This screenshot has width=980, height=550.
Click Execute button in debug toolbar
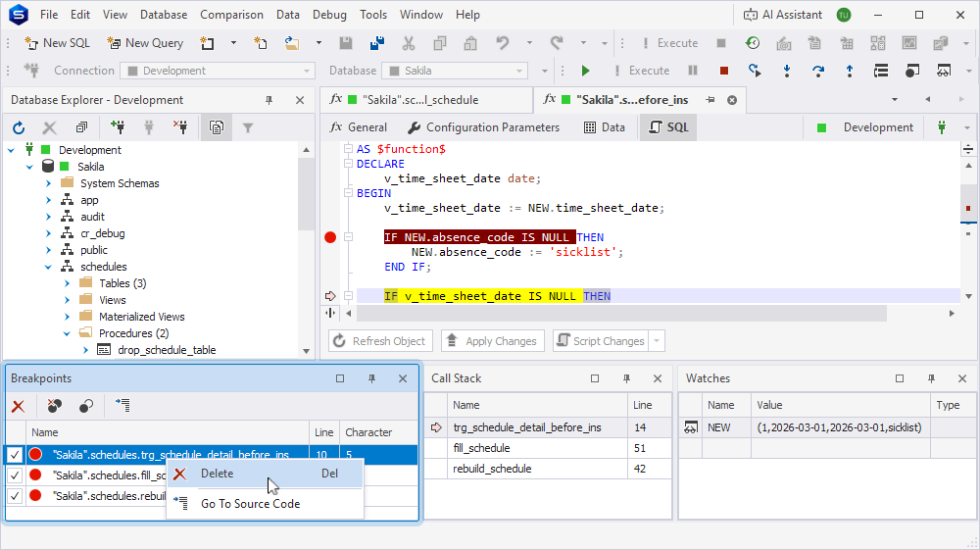click(642, 71)
